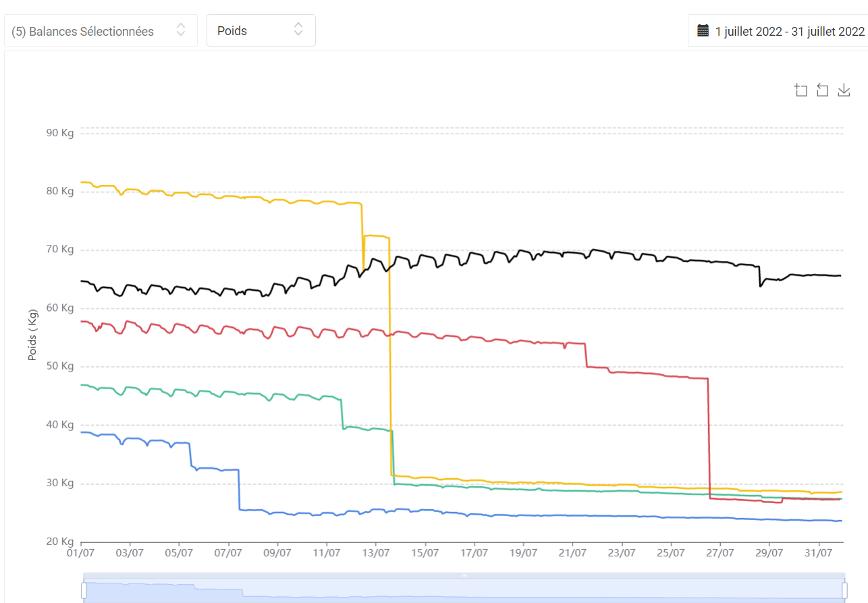868x603 pixels.
Task: Click the "25/07" date label
Action: (671, 554)
